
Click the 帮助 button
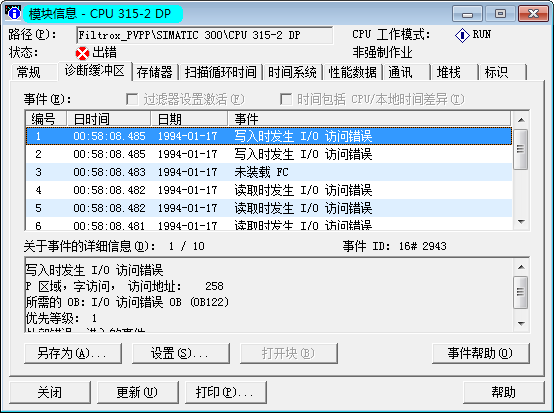[503, 393]
